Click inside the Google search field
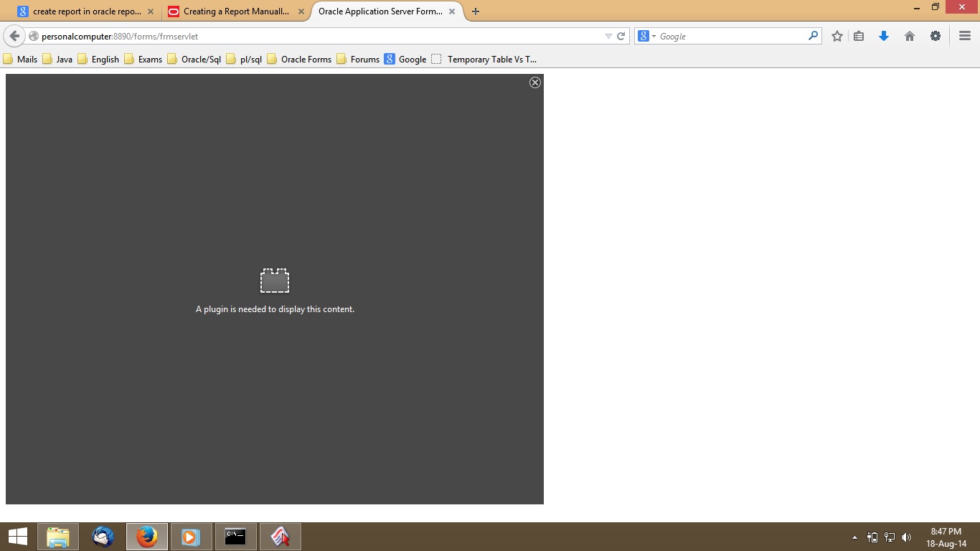The width and height of the screenshot is (980, 551). [x=732, y=36]
